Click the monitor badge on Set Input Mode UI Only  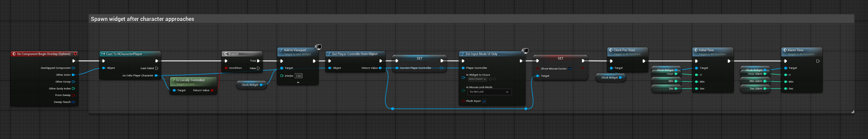click(525, 51)
